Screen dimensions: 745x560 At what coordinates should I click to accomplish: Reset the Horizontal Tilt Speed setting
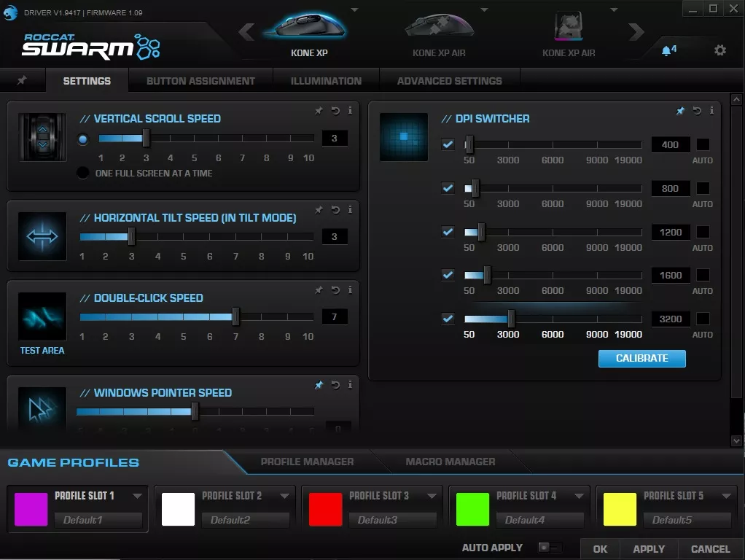pos(335,210)
